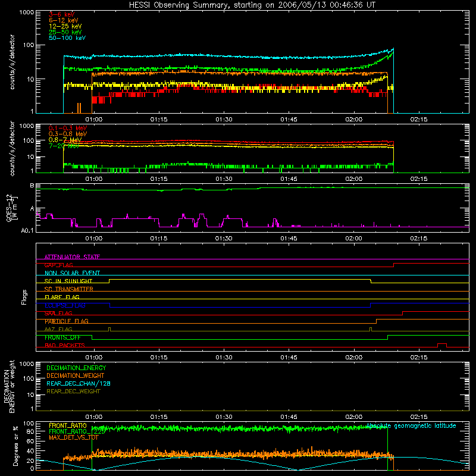
Task: Select the FLARE_FLAG label
Action: click(x=62, y=297)
